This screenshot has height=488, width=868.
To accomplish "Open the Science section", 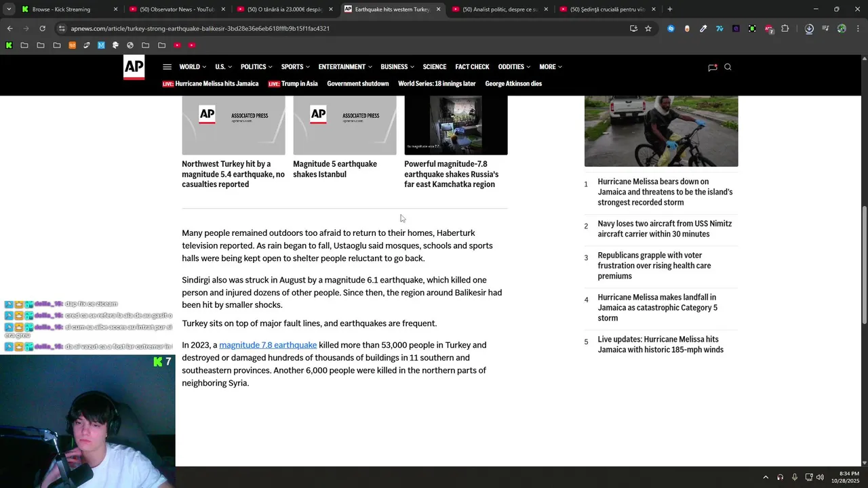I will coord(435,67).
